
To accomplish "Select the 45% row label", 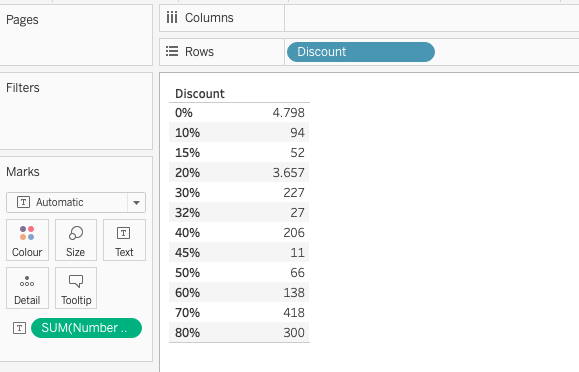I will (x=188, y=253).
